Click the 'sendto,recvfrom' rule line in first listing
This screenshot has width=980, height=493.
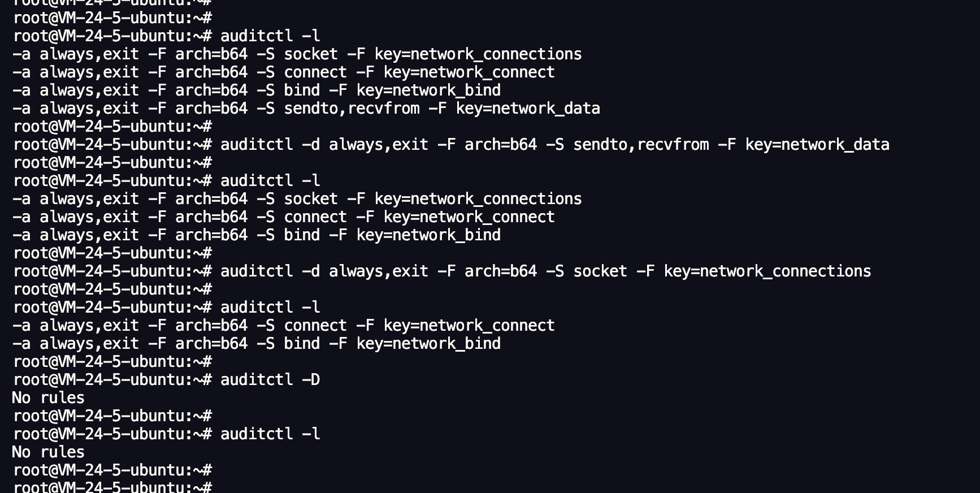click(x=306, y=109)
